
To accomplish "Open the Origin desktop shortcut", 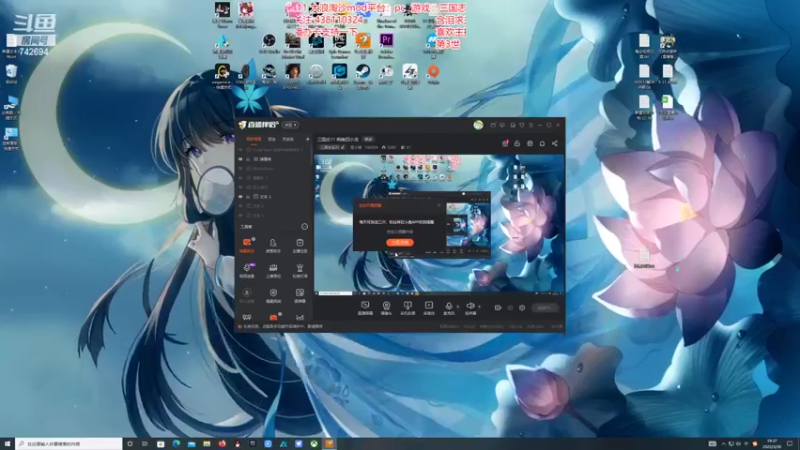I will point(433,74).
